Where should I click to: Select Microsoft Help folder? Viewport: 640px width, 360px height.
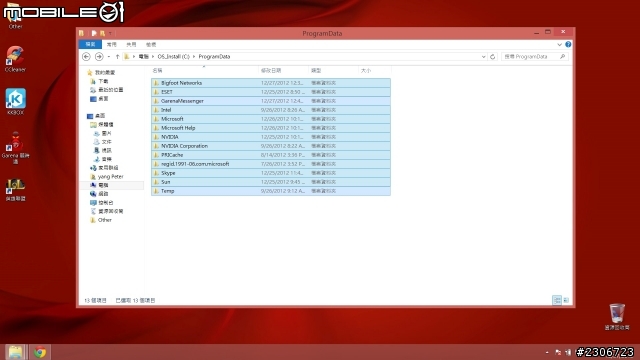click(x=271, y=128)
